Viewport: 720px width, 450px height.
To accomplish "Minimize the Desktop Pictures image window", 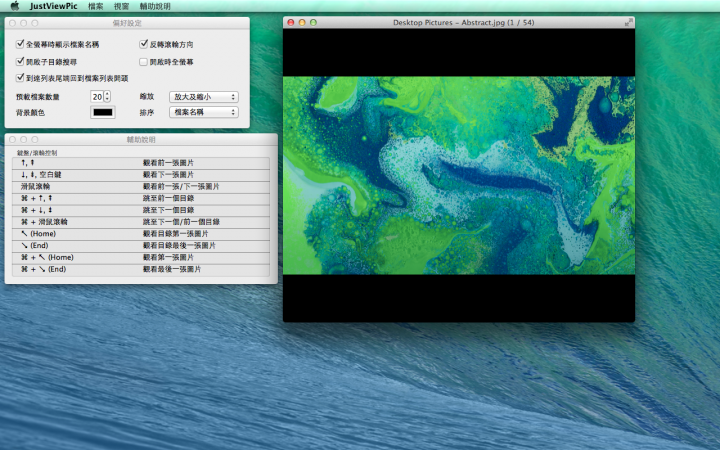I will (302, 22).
